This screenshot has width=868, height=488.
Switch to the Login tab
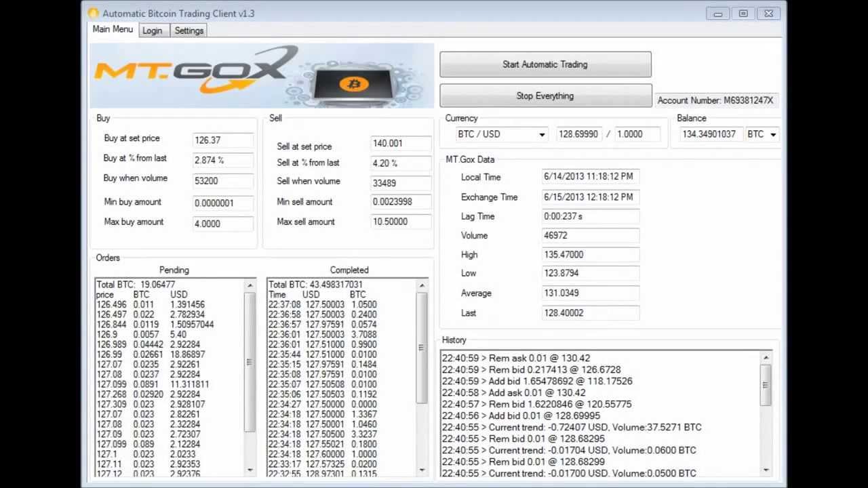tap(153, 30)
